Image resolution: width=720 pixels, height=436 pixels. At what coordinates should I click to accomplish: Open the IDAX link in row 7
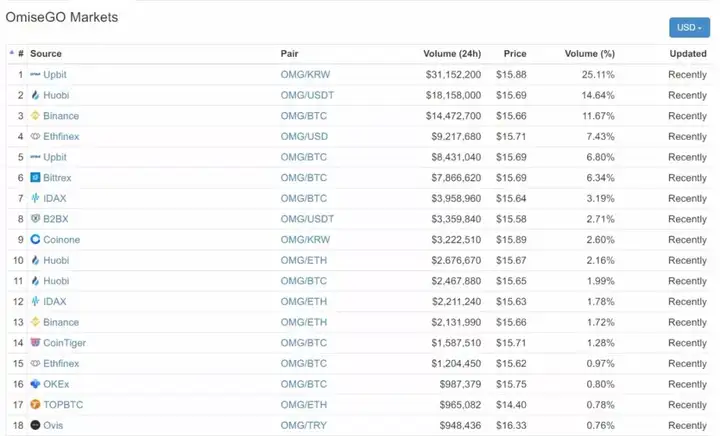[x=55, y=198]
